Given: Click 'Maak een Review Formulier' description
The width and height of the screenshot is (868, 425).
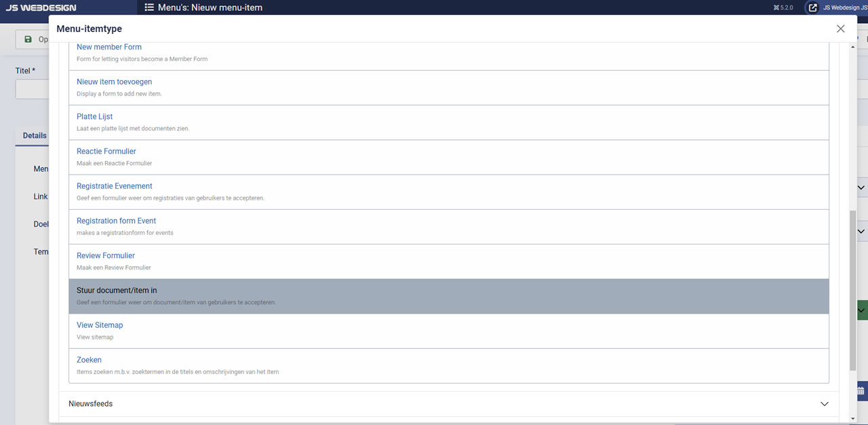Looking at the screenshot, I should tap(113, 267).
